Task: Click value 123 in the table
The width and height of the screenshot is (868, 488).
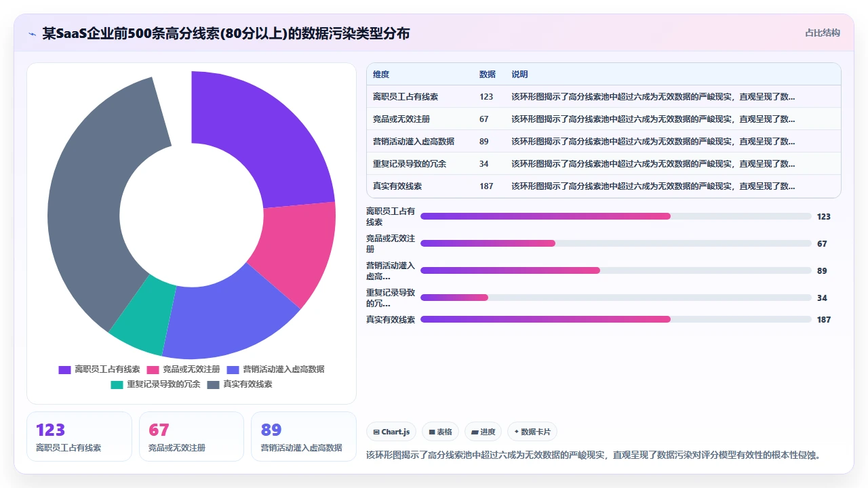Action: [486, 97]
